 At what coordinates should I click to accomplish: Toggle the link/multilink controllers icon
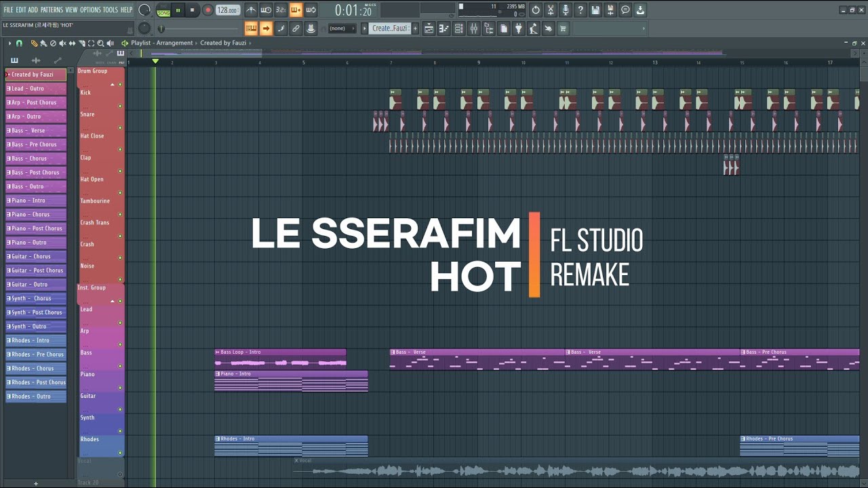(x=296, y=28)
